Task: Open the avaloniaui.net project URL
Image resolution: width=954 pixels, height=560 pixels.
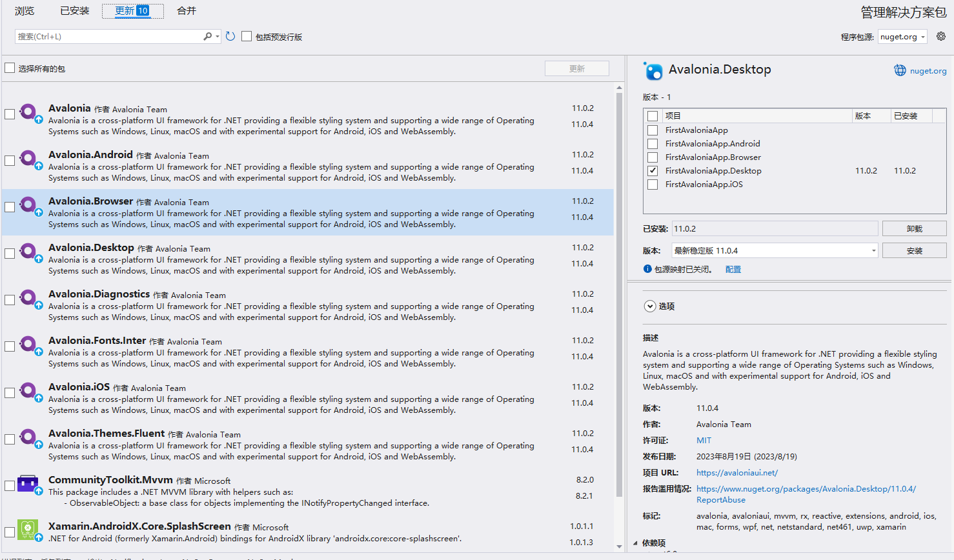Action: pyautogui.click(x=737, y=472)
